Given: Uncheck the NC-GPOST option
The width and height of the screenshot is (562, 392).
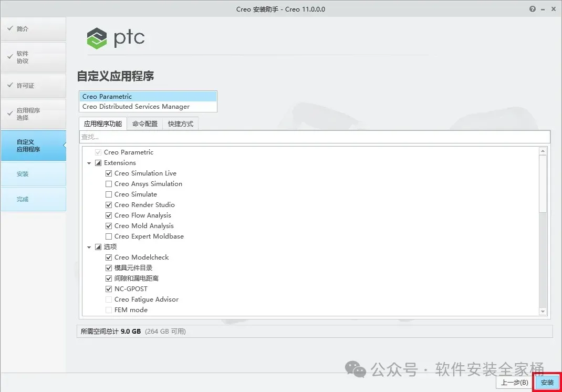Looking at the screenshot, I should tap(109, 288).
